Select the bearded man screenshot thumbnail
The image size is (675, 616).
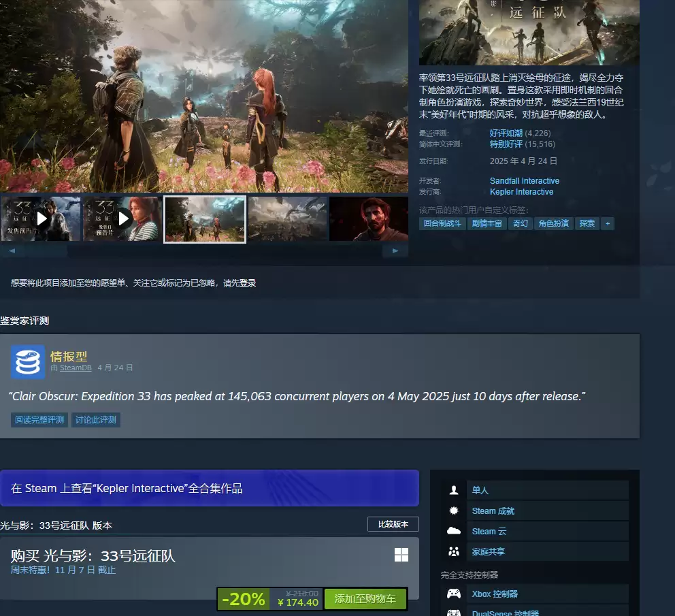[368, 218]
